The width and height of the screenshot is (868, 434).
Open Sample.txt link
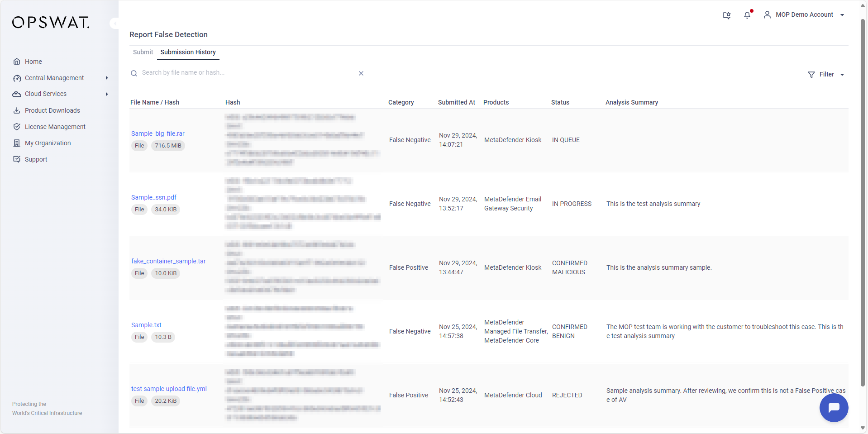146,325
